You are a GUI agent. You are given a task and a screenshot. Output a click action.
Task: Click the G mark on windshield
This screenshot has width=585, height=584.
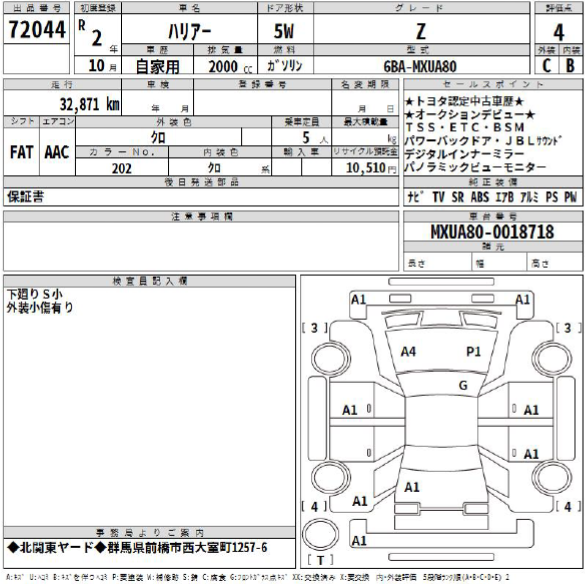(x=463, y=385)
